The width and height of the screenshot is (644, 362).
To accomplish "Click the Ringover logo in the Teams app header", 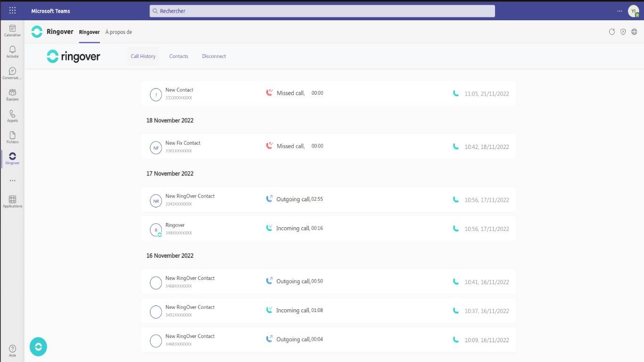I will (37, 32).
